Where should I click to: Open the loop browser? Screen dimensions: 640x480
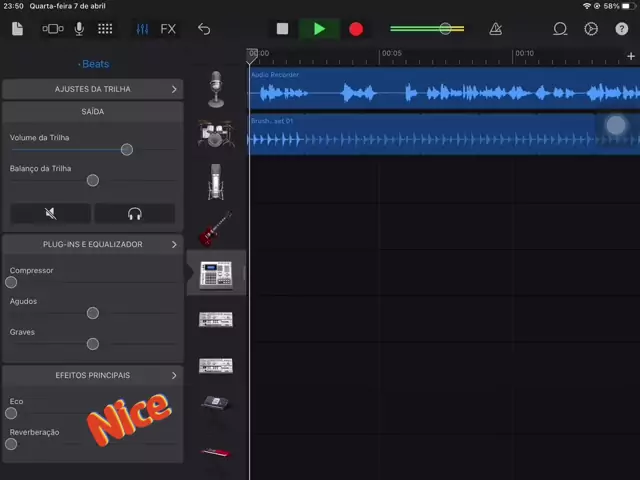click(x=560, y=29)
